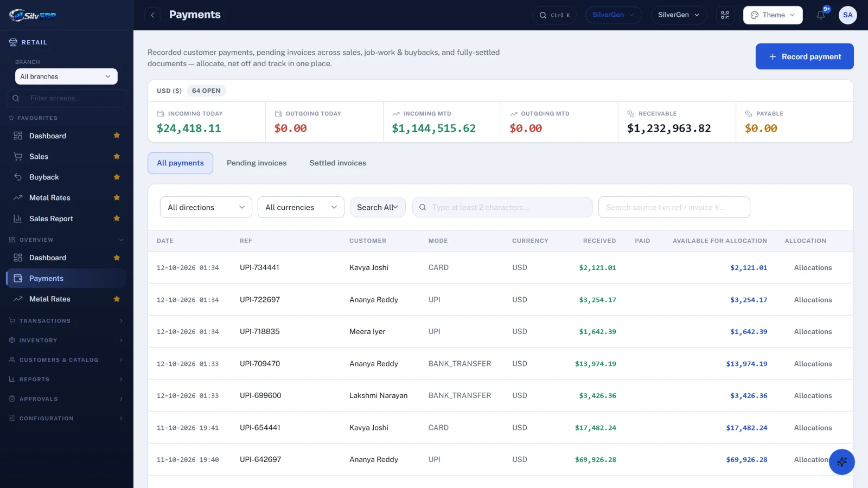Click Record payment button
The image size is (868, 488).
[805, 56]
